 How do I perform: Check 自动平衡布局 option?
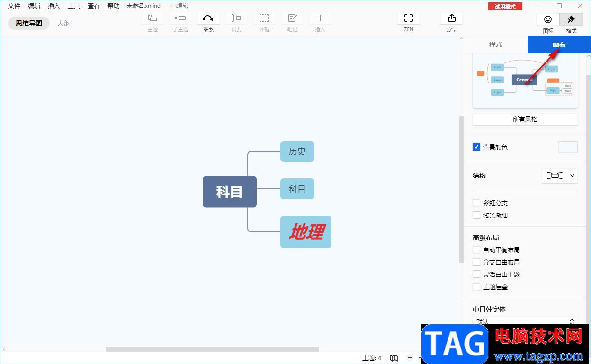coord(476,249)
